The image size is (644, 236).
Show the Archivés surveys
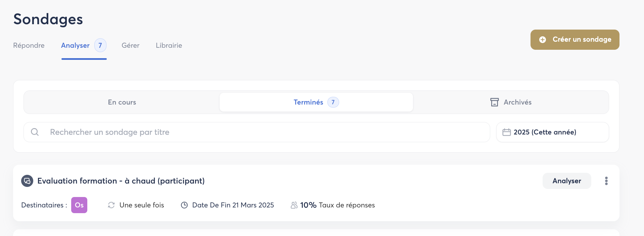coord(517,102)
